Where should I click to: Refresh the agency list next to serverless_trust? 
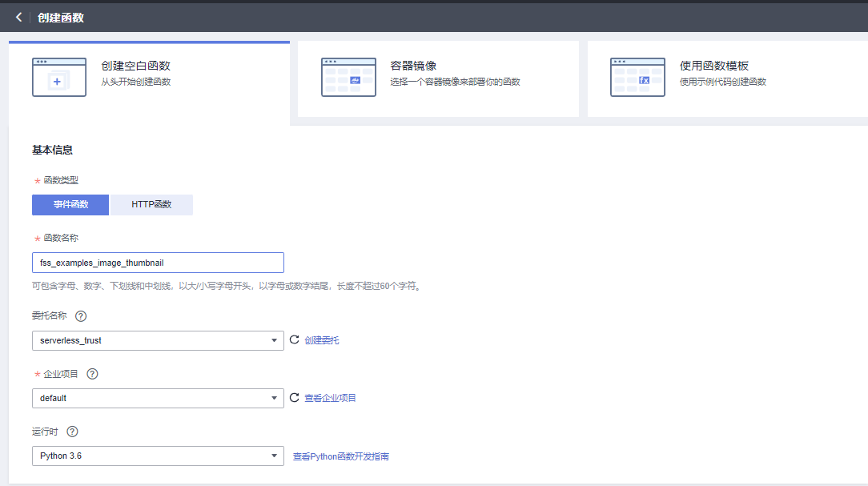click(x=295, y=339)
